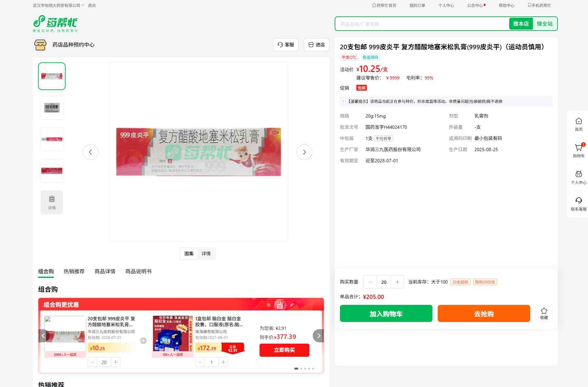Click the 药帮忙 logo
This screenshot has width=588, height=387.
tap(55, 23)
